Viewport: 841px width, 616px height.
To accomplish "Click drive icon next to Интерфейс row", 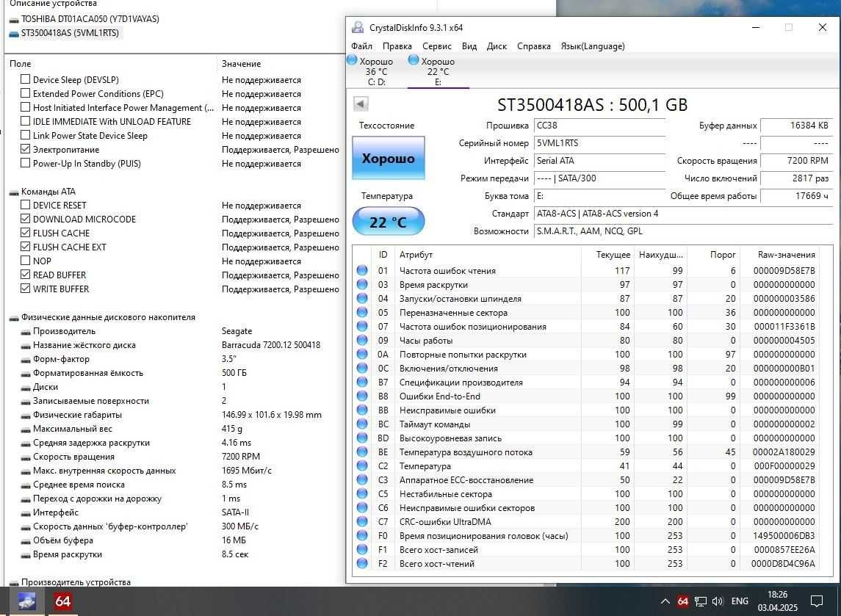I will coord(25,513).
